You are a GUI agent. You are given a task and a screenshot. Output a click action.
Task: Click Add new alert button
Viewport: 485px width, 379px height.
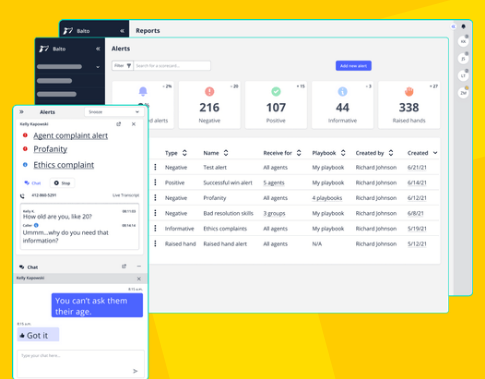tap(353, 66)
